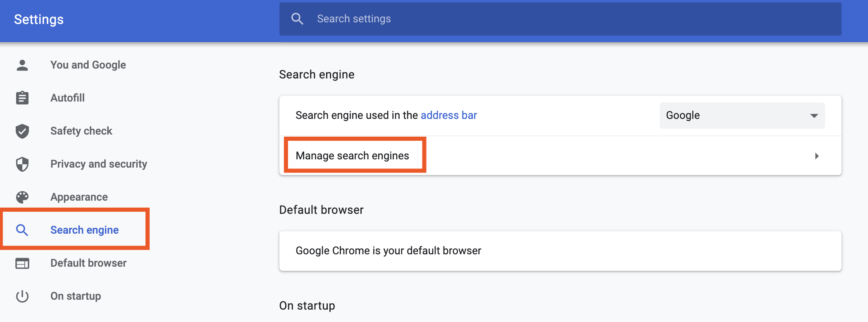Open the On startup sidebar item

[76, 296]
